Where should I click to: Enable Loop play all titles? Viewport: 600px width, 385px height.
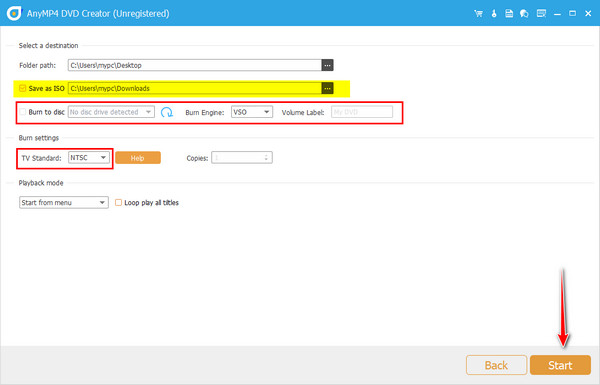pyautogui.click(x=119, y=202)
